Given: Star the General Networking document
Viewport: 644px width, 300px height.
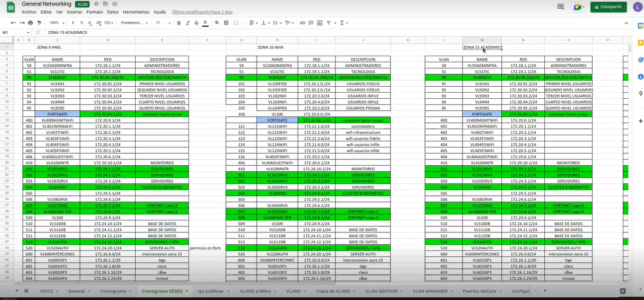Looking at the screenshot, I should click(96, 4).
